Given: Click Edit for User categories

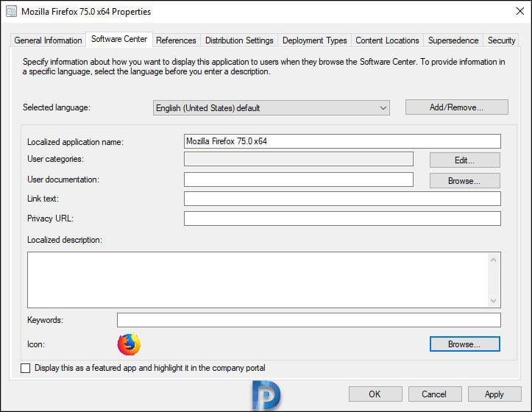Looking at the screenshot, I should click(464, 160).
